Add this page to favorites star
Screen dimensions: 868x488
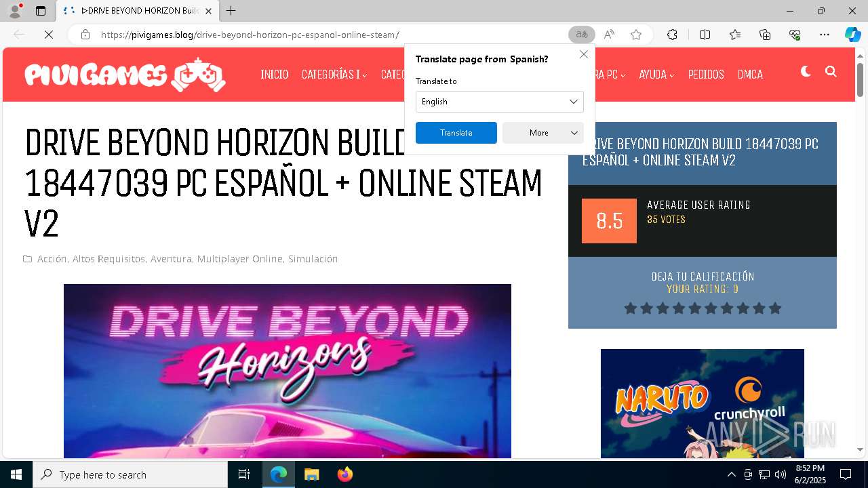pos(636,35)
